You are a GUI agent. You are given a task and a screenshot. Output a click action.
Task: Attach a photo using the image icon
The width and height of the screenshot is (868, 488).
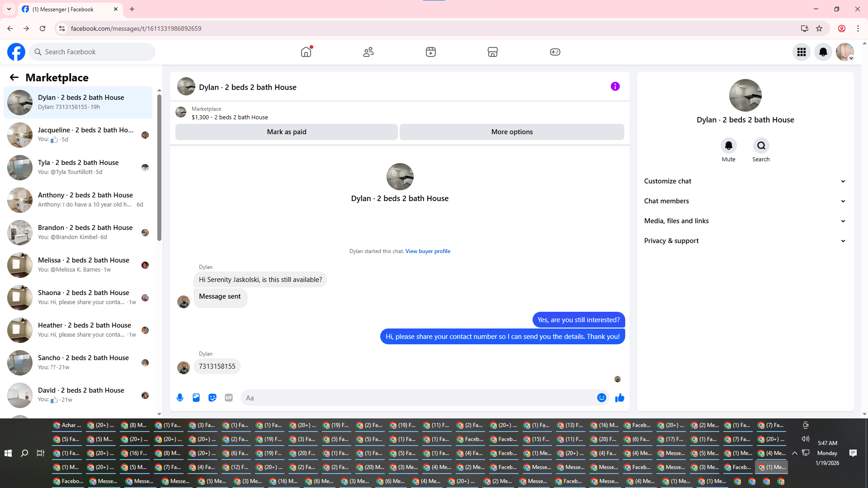tap(196, 398)
